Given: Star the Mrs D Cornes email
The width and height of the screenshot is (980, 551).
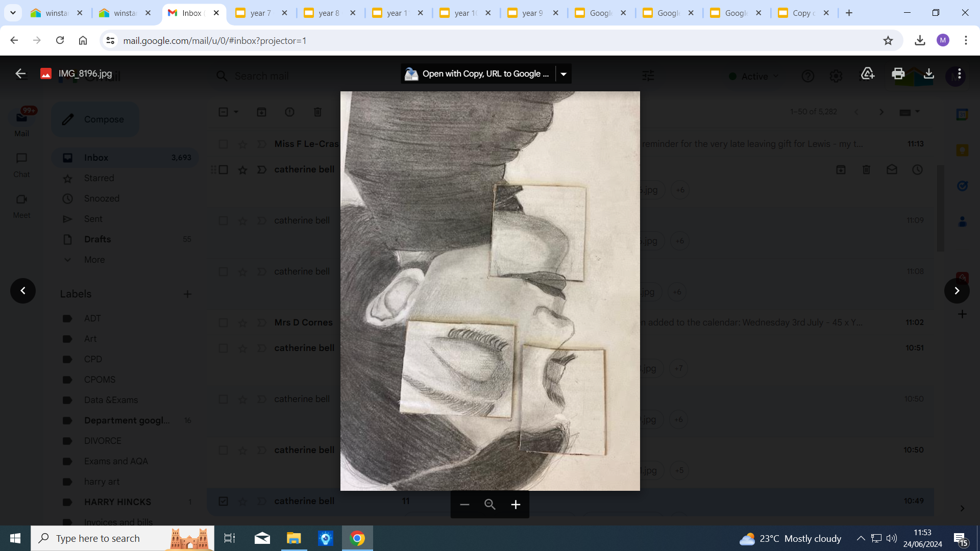Looking at the screenshot, I should [x=243, y=323].
